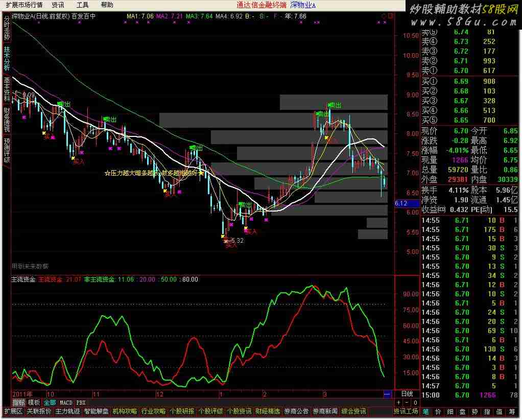Viewport: 522px width, 420px height.
Task: Click the 深物业A stock name in the title bar
Action: [x=302, y=5]
